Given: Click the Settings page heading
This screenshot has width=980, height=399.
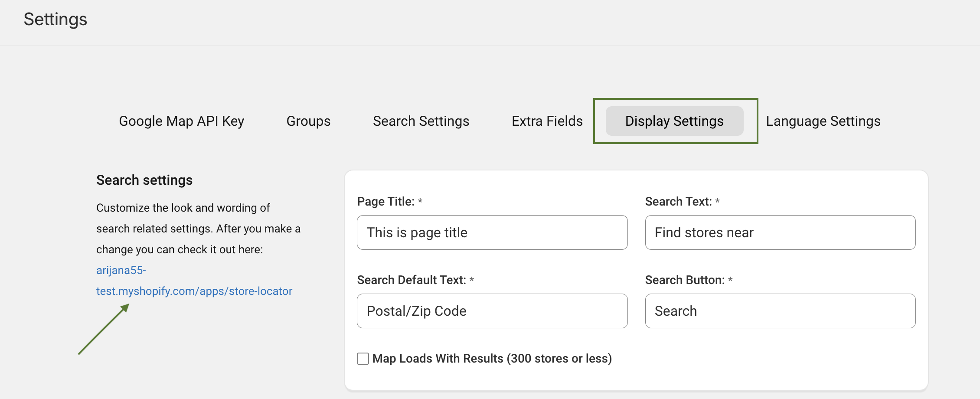Looking at the screenshot, I should (x=56, y=20).
